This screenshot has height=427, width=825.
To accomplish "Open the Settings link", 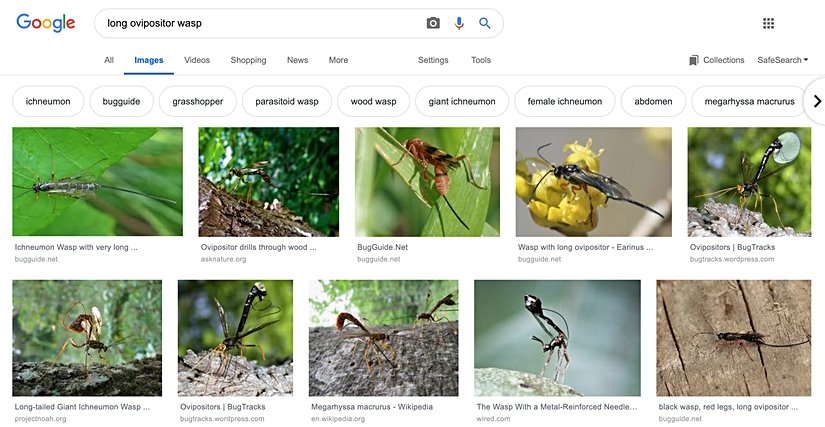I will click(433, 60).
